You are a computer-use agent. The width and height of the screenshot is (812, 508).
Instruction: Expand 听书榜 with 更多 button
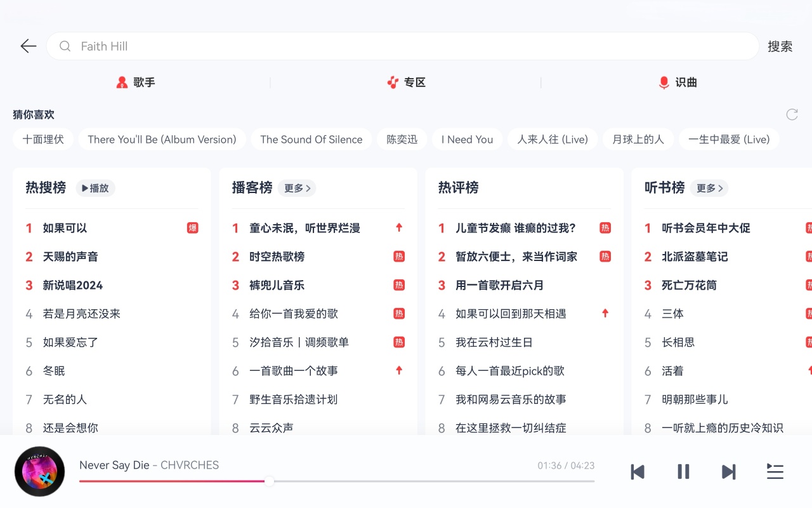[709, 188]
